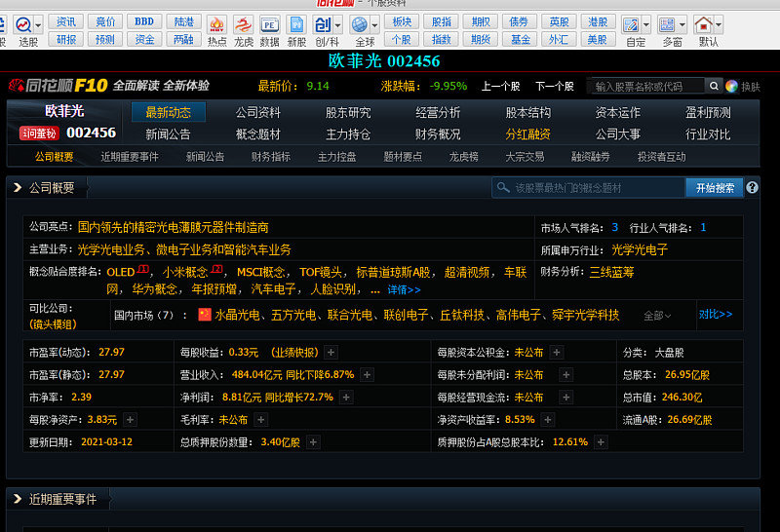This screenshot has width=780, height=532.
Task: Click the 问董秘 badge
Action: 39,133
